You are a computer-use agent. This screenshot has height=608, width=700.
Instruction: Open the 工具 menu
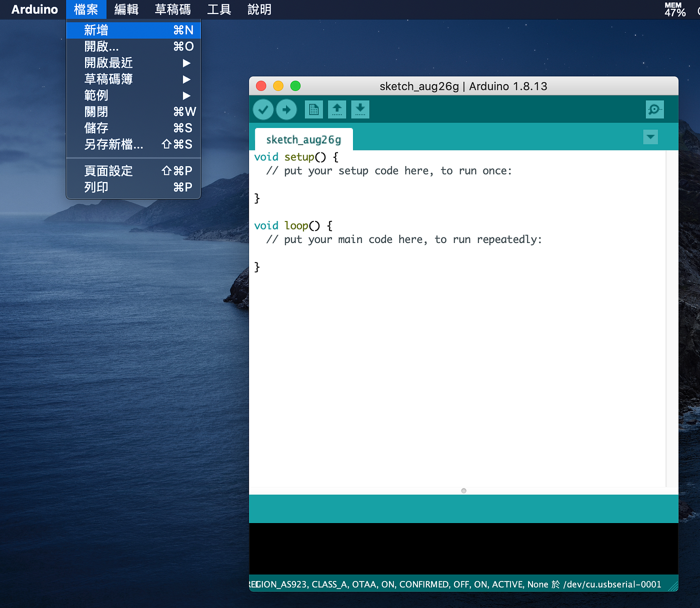(218, 9)
